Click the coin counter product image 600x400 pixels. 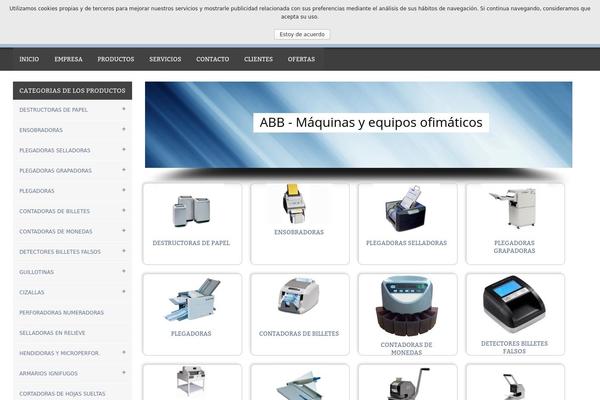click(x=407, y=306)
